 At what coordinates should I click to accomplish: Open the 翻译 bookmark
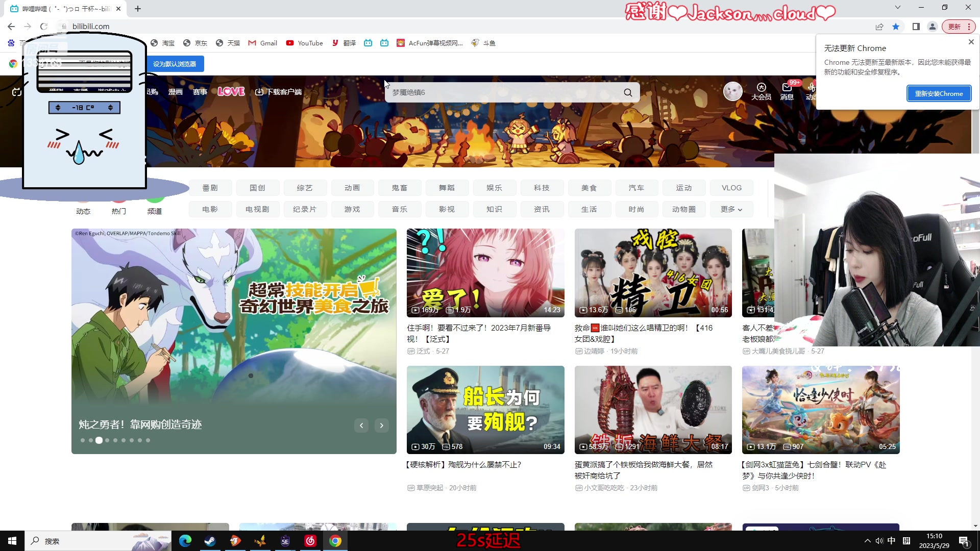(344, 43)
